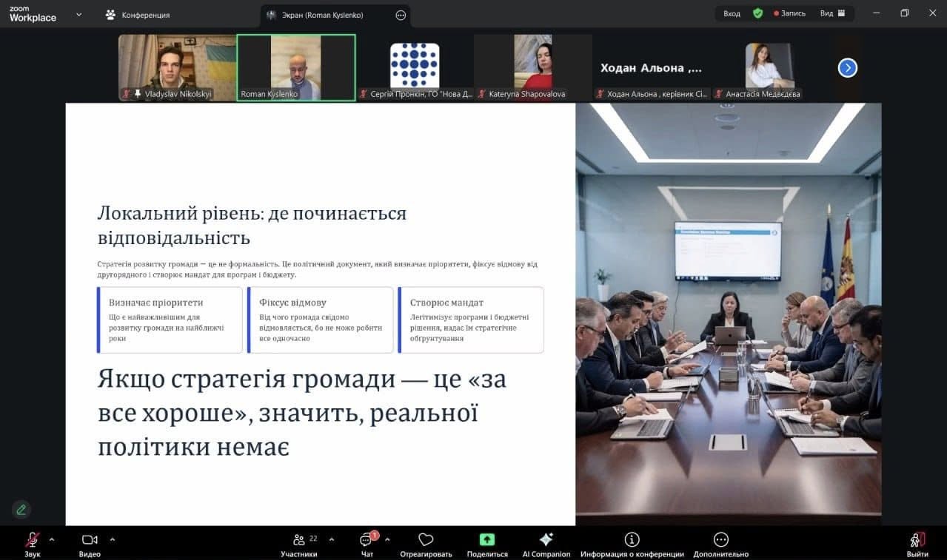
Task: Open AI Companion from the toolbar
Action: point(546,540)
